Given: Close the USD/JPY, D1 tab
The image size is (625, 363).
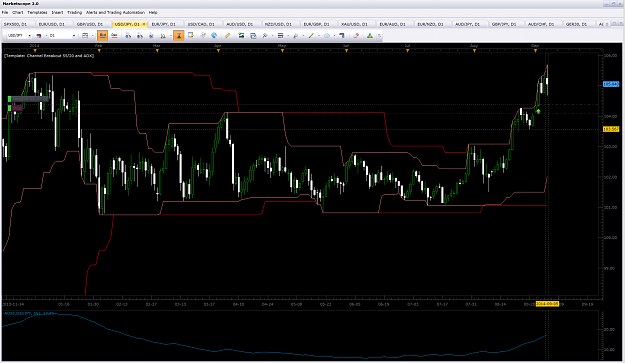Looking at the screenshot, I should [144, 24].
